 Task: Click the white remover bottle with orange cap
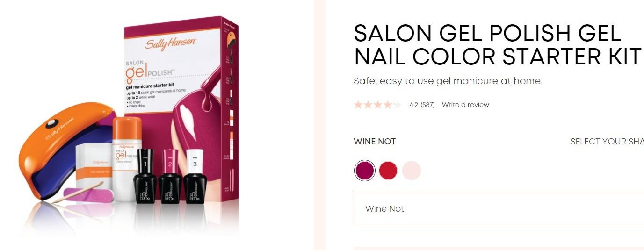point(127,159)
